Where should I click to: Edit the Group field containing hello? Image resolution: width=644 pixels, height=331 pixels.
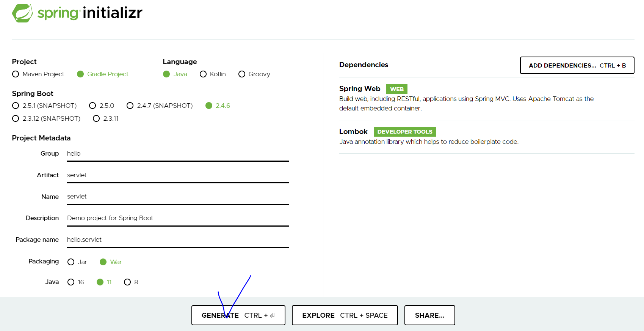point(178,154)
